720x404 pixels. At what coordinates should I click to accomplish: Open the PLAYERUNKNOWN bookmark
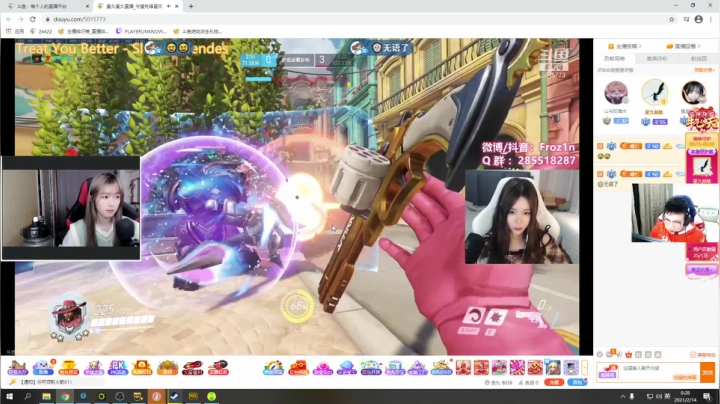pyautogui.click(x=141, y=31)
